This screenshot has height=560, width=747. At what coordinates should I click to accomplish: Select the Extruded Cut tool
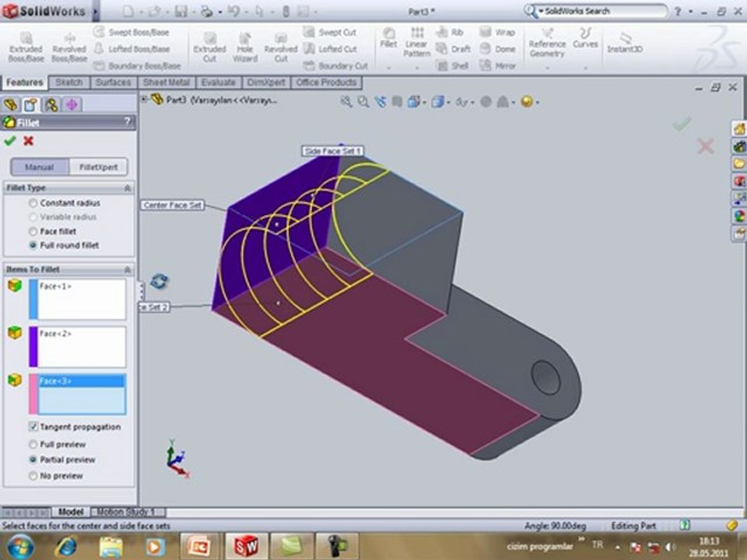[209, 47]
